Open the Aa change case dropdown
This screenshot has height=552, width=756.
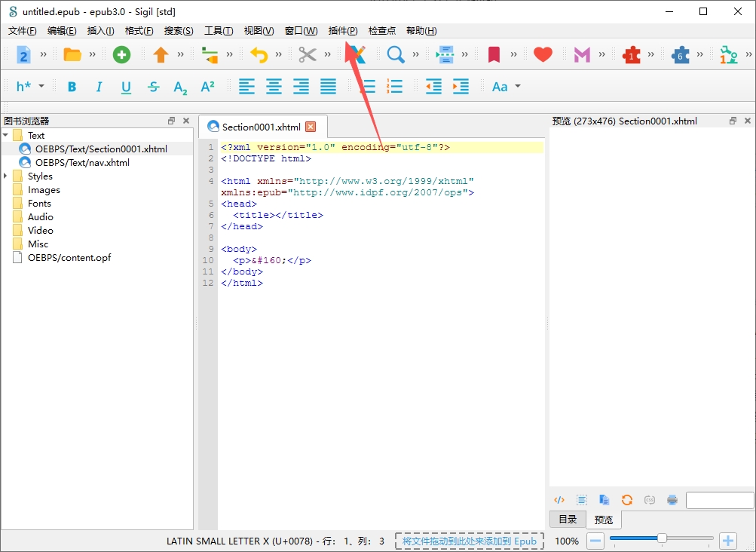pyautogui.click(x=506, y=87)
